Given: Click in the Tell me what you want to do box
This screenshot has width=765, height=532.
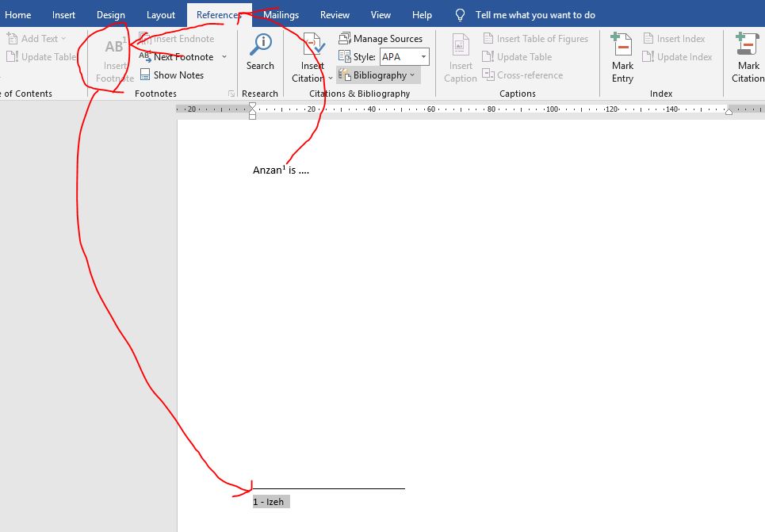Looking at the screenshot, I should coord(535,15).
